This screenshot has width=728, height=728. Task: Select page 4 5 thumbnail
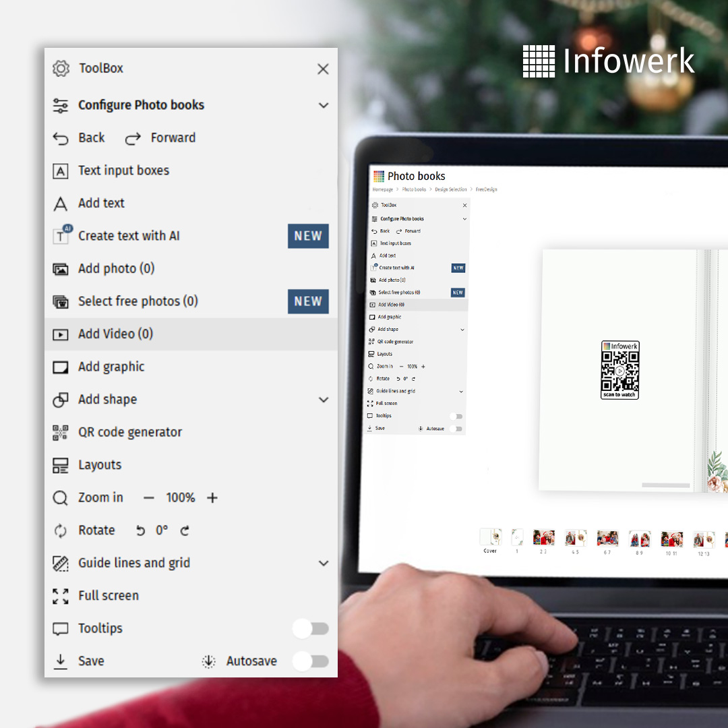point(576,538)
